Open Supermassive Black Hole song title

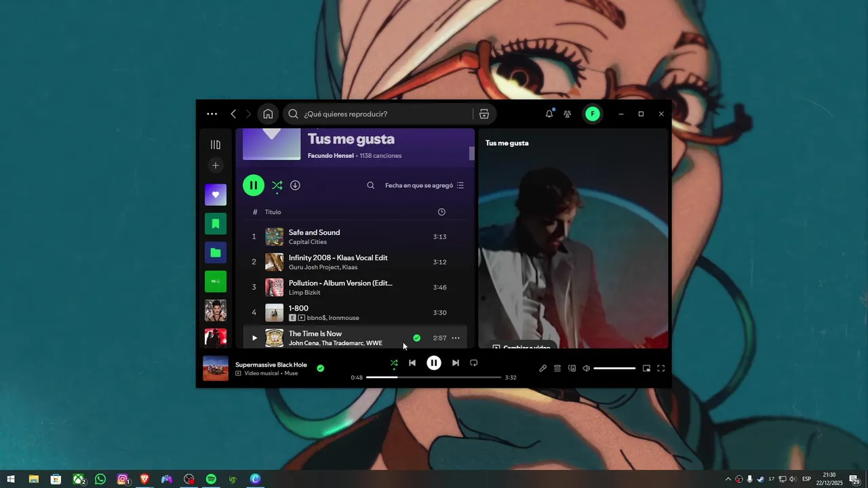(271, 365)
